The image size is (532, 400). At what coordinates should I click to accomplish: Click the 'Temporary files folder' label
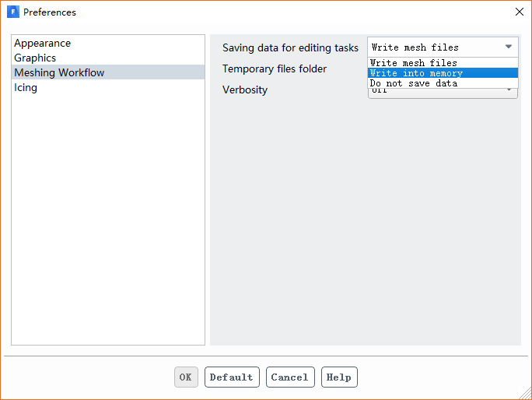(x=275, y=68)
